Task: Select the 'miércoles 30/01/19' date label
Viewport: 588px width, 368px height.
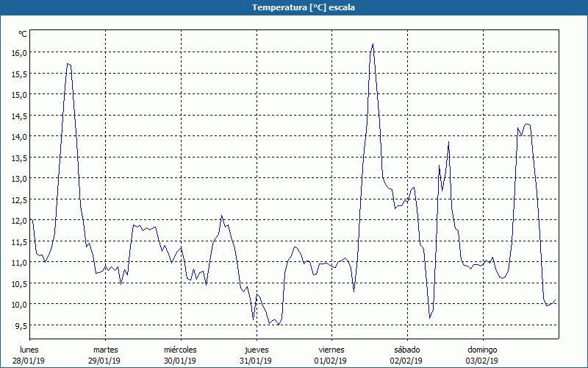Action: click(x=180, y=355)
